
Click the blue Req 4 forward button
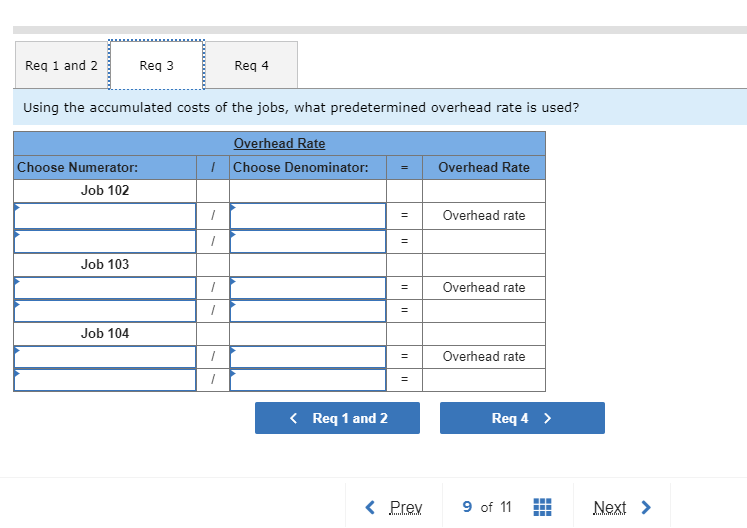click(x=522, y=418)
